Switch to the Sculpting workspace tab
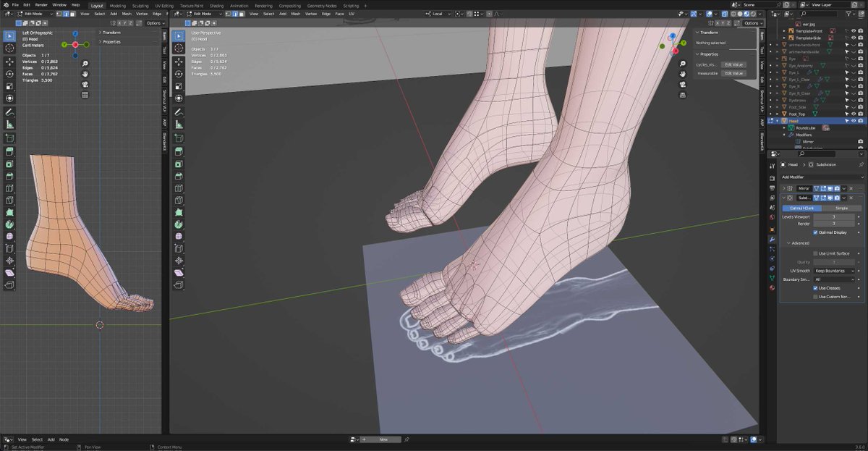868x451 pixels. coord(139,5)
